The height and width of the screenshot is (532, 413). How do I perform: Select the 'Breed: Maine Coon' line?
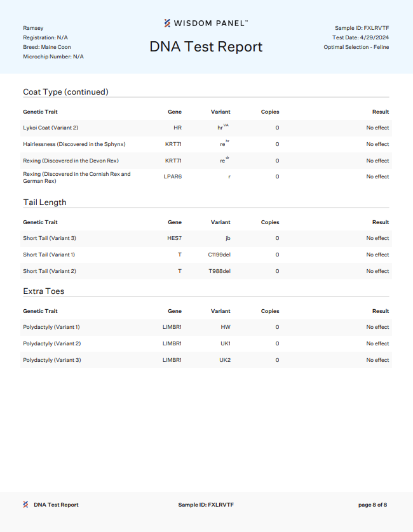[x=47, y=47]
